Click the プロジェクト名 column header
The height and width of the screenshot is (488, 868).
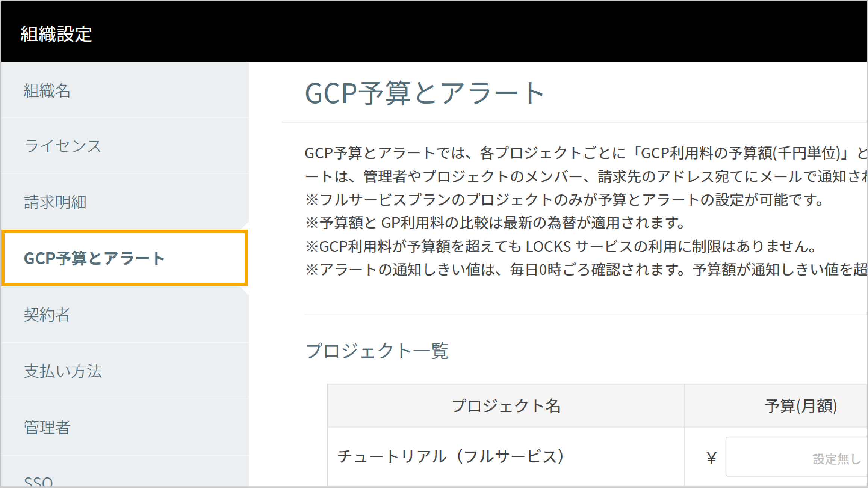pyautogui.click(x=506, y=406)
